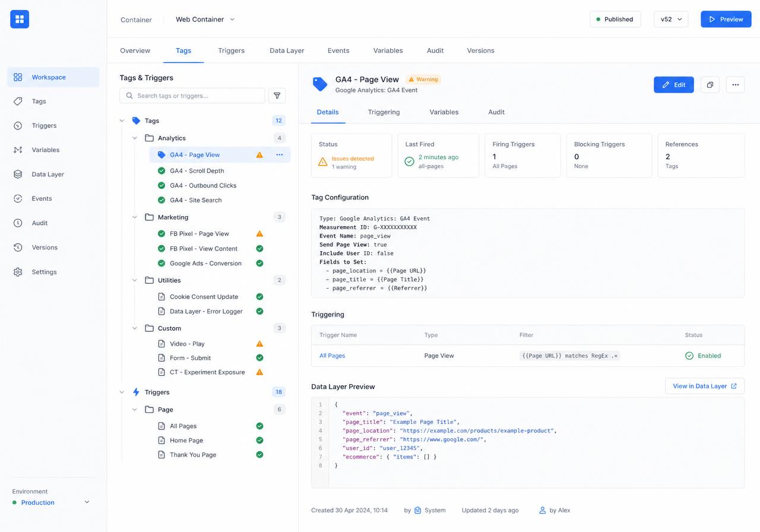
Task: Open the All Pages trigger link
Action: [x=332, y=356]
